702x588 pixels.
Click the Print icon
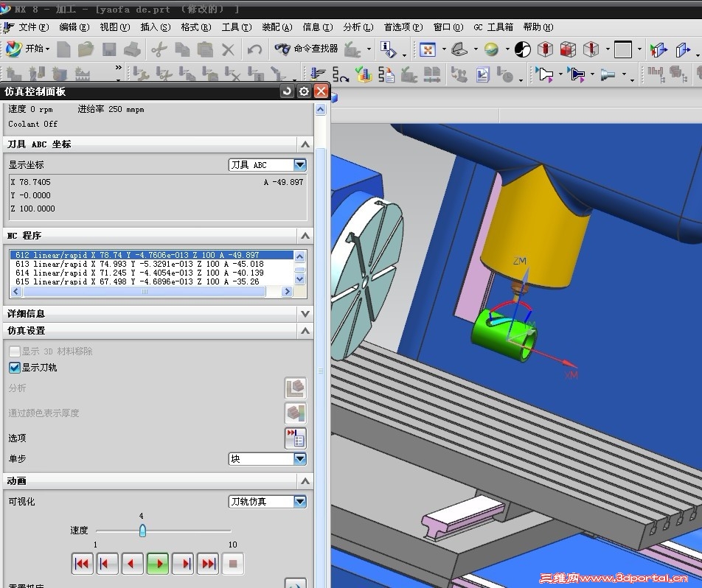(133, 49)
